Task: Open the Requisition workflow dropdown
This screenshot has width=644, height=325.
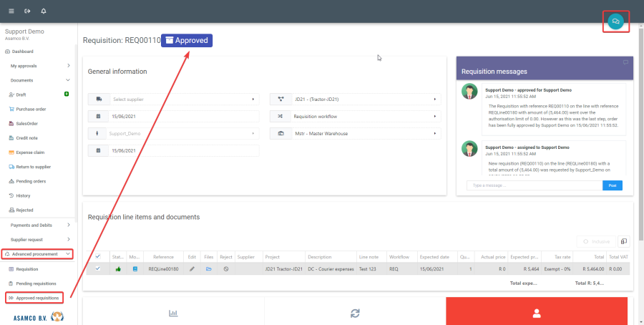Action: coord(355,116)
